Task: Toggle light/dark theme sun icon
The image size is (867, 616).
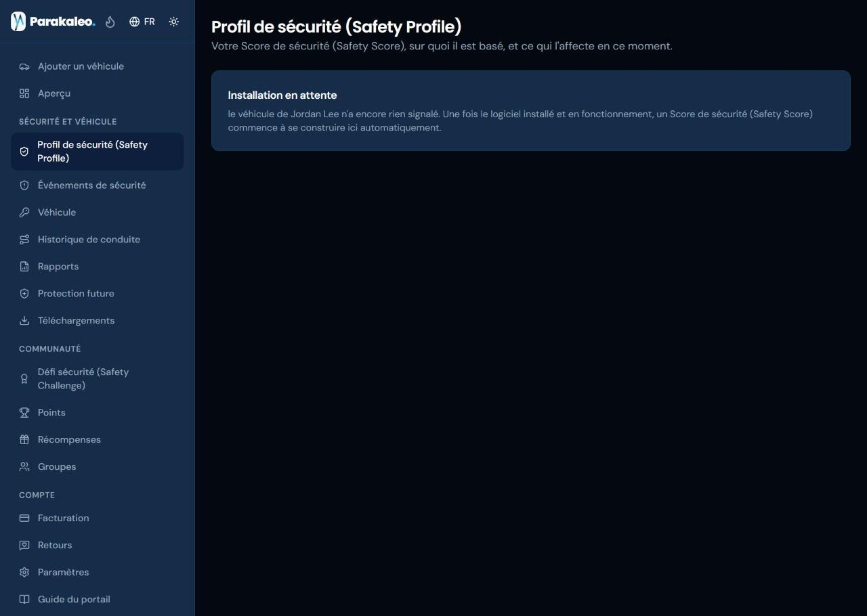Action: [174, 22]
